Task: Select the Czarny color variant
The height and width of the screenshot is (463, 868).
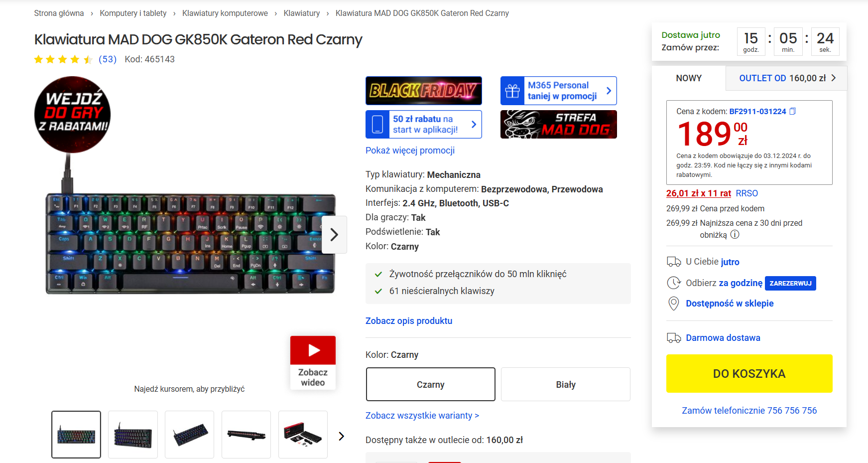Action: coord(431,384)
